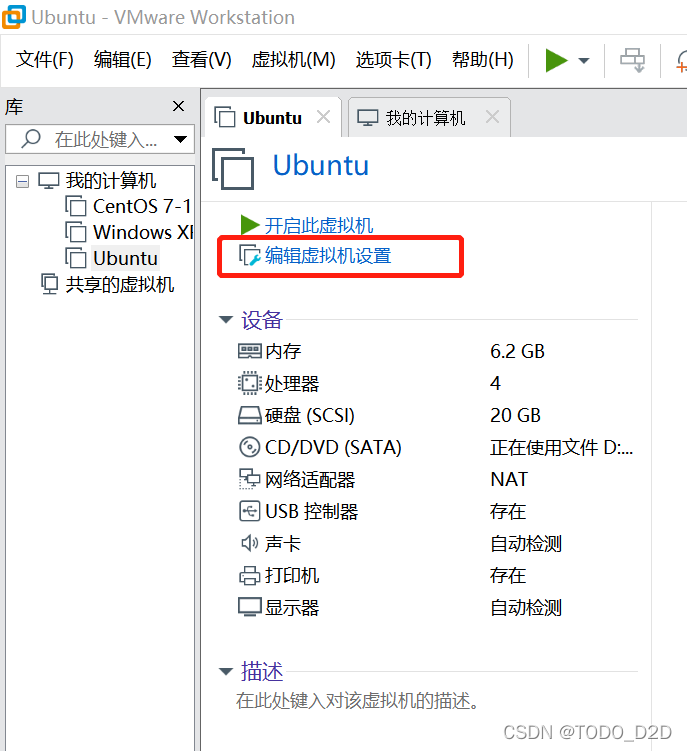687x751 pixels.
Task: Click the send Ctrl+Alt+Del toolbar icon
Action: pyautogui.click(x=632, y=60)
